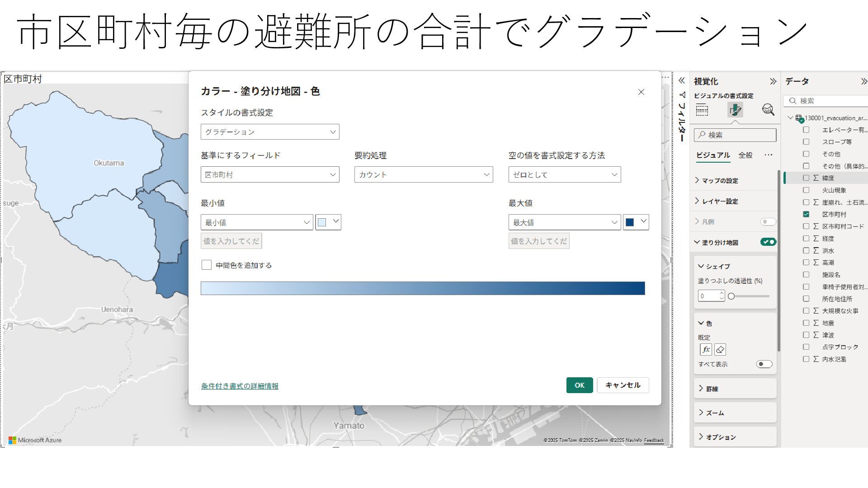The image size is (868, 488).
Task: Click the eraser reset color icon
Action: click(720, 349)
